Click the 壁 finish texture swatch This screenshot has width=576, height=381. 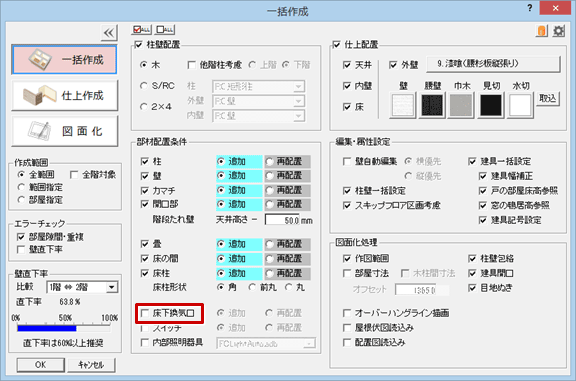[x=403, y=105]
